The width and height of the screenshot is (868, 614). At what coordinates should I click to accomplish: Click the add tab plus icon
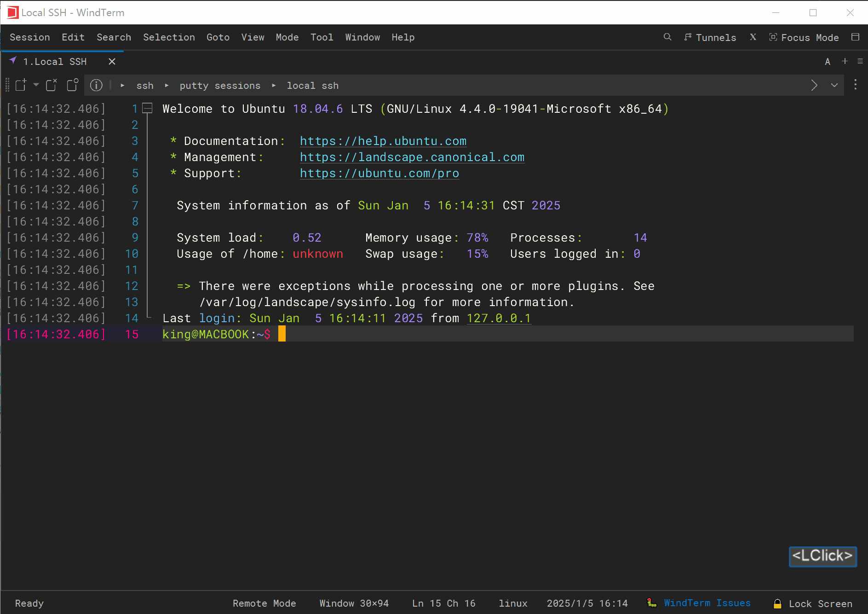845,61
